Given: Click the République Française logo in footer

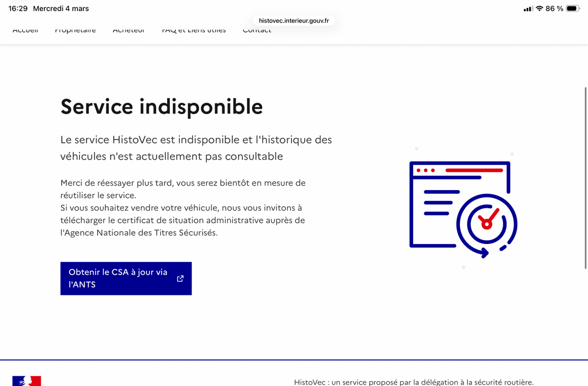Looking at the screenshot, I should (x=27, y=381).
